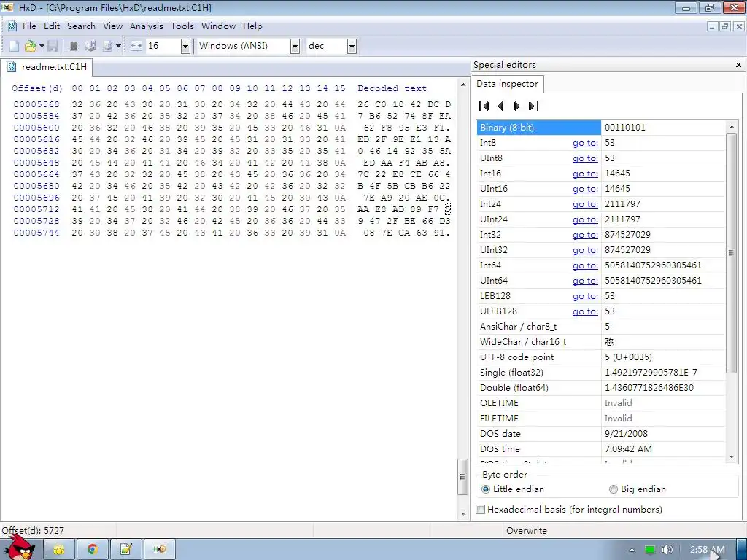Open the Chrome taskbar icon
Image resolution: width=747 pixels, height=560 pixels.
point(93,550)
